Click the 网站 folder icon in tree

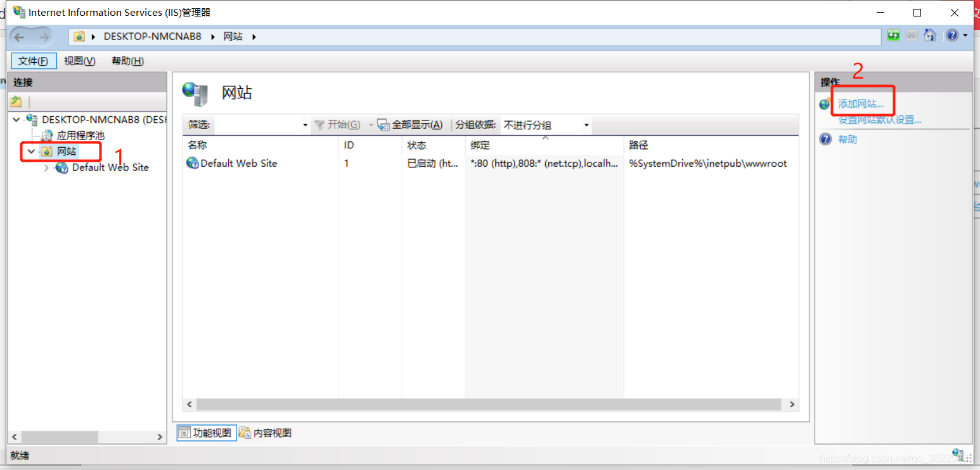(47, 151)
